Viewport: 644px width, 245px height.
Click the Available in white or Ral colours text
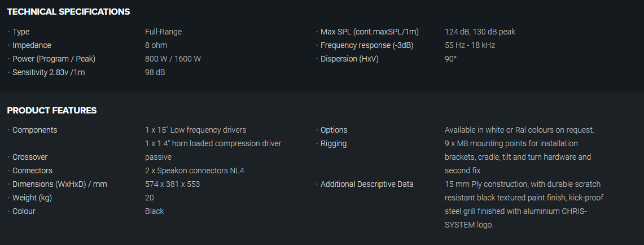[x=519, y=130]
